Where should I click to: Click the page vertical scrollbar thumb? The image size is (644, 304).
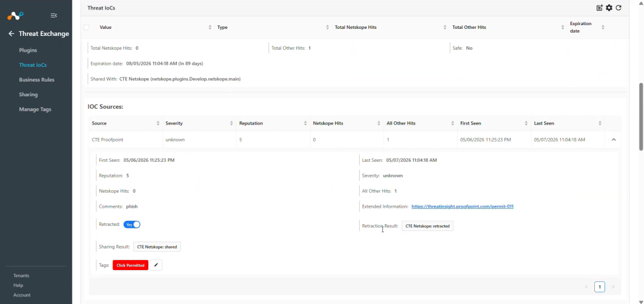(641, 116)
